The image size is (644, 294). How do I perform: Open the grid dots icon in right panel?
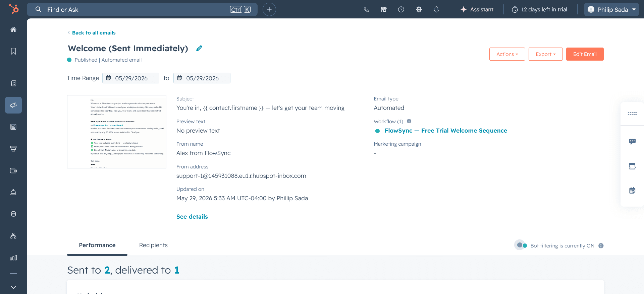[x=632, y=114]
